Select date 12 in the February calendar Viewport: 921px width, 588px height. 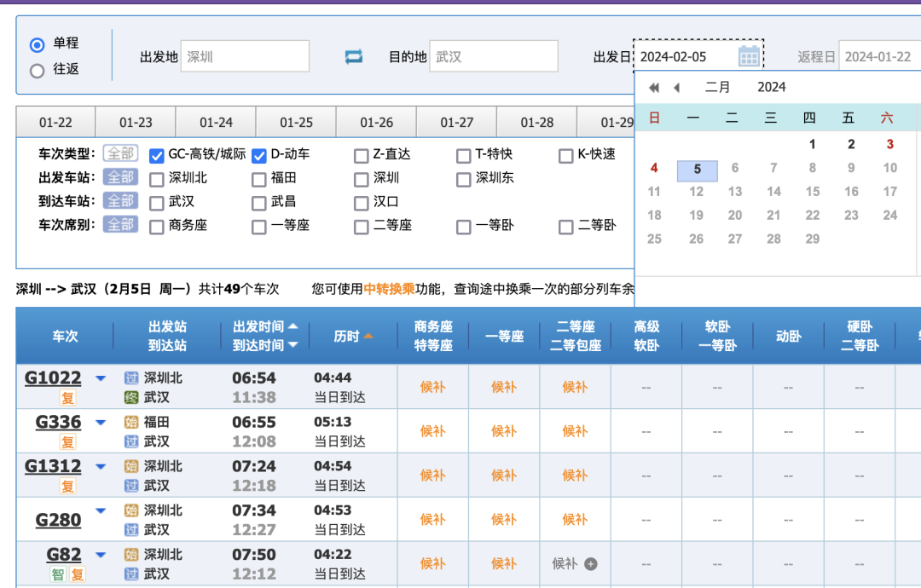click(697, 193)
